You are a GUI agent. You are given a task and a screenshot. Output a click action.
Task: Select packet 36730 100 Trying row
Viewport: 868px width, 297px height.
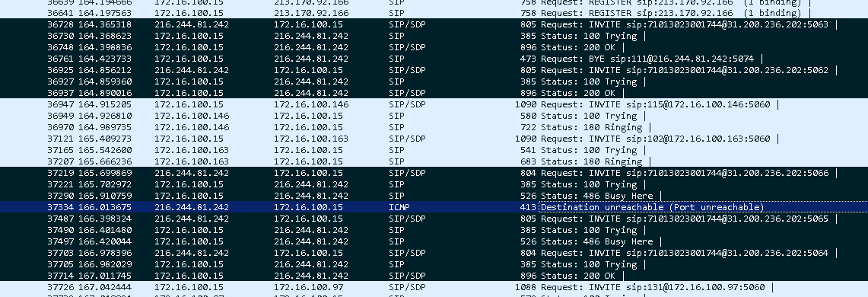(x=434, y=36)
